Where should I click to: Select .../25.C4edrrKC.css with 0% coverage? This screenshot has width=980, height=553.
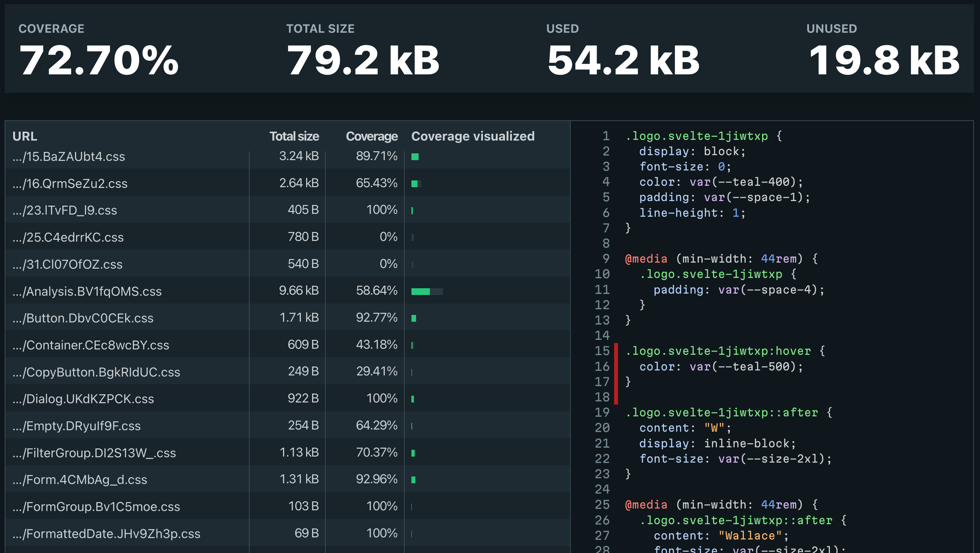[x=68, y=237]
